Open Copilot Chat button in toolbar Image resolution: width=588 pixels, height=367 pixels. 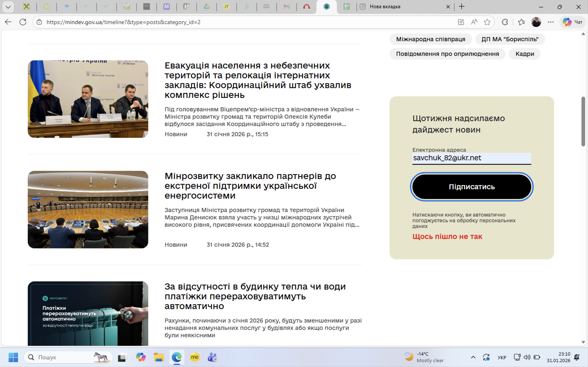(x=572, y=22)
